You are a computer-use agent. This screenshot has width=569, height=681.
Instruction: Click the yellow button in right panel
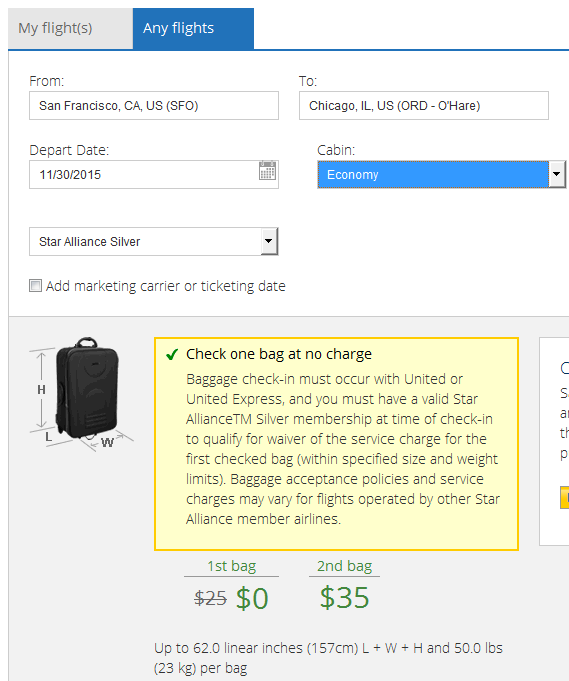(x=564, y=497)
